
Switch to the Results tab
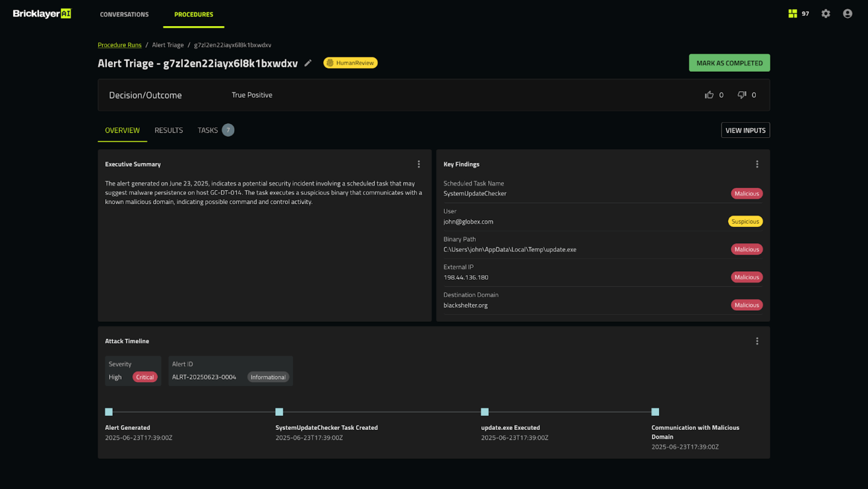(x=168, y=130)
